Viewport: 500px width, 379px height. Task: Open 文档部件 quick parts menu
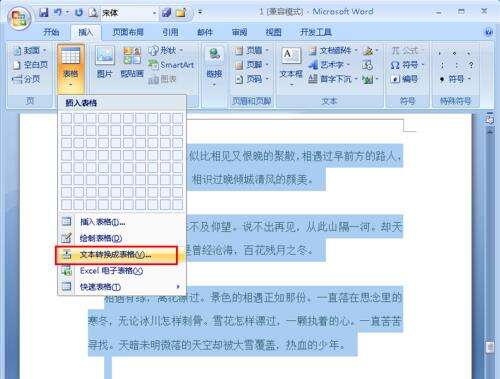coord(333,50)
